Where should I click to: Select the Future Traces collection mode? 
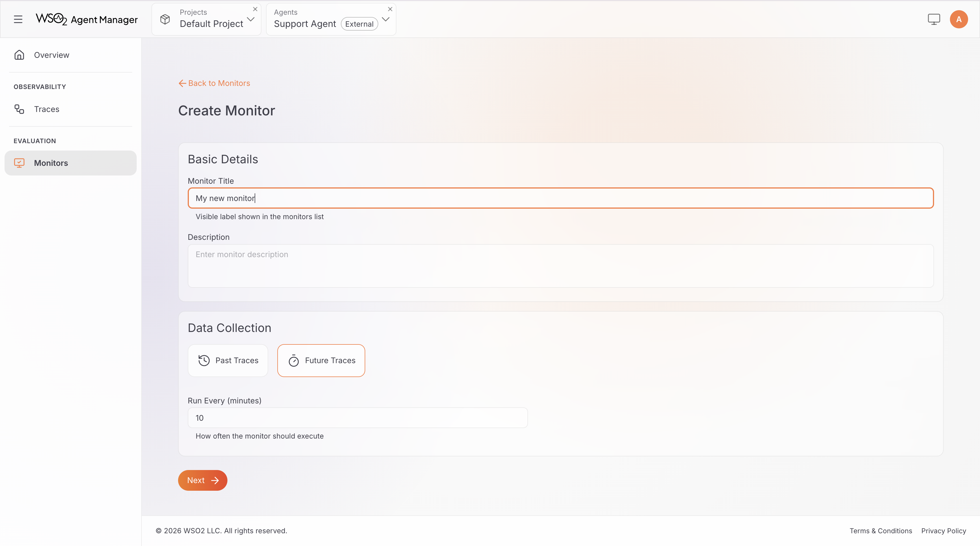[321, 360]
